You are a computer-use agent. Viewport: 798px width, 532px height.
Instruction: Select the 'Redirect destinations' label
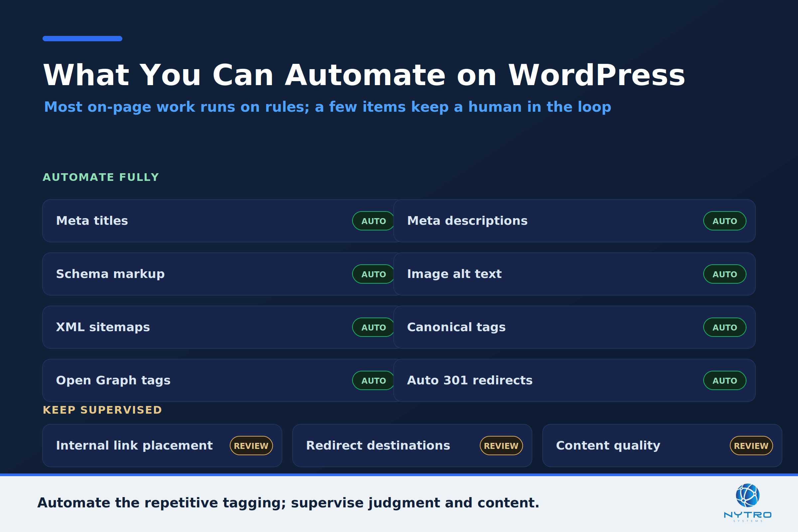[378, 446]
